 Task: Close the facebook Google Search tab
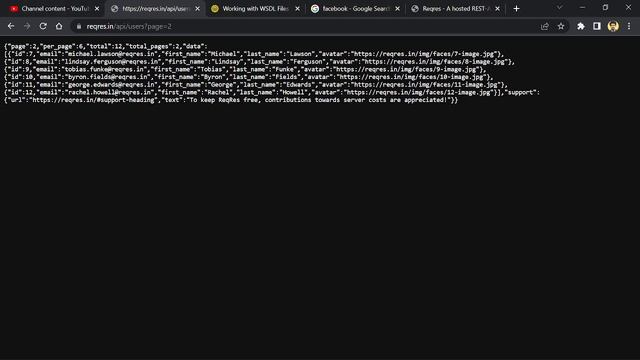tap(397, 9)
